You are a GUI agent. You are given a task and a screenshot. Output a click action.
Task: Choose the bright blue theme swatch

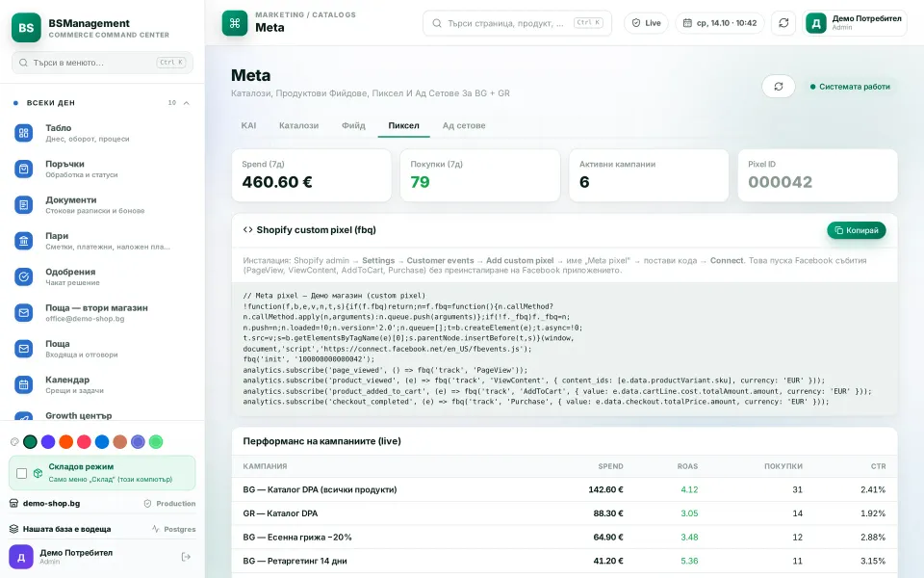tap(102, 442)
